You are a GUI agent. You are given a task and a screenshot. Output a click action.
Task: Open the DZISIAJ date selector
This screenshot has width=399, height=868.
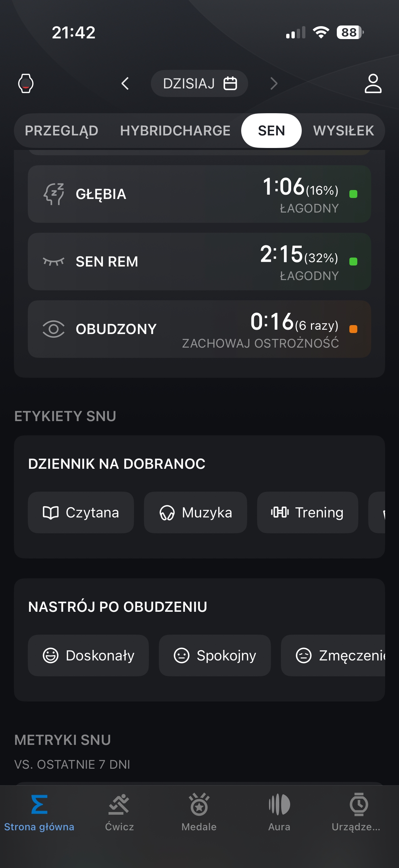[199, 83]
